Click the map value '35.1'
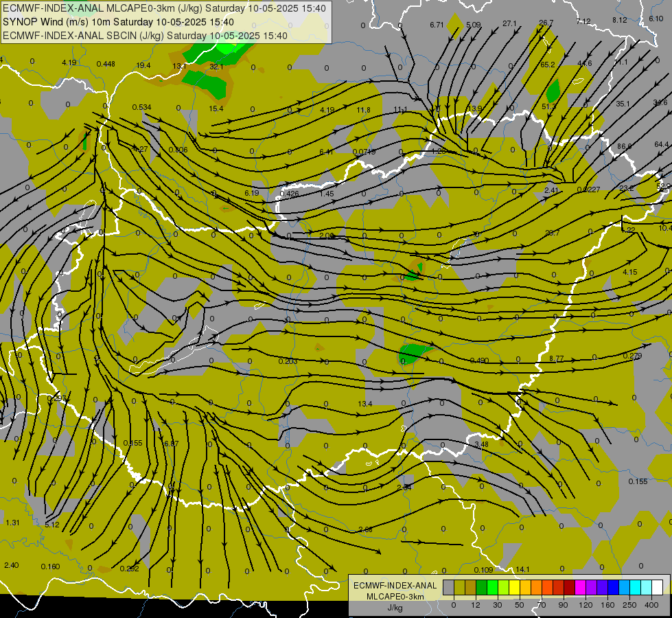Image resolution: width=672 pixels, height=618 pixels. [623, 104]
